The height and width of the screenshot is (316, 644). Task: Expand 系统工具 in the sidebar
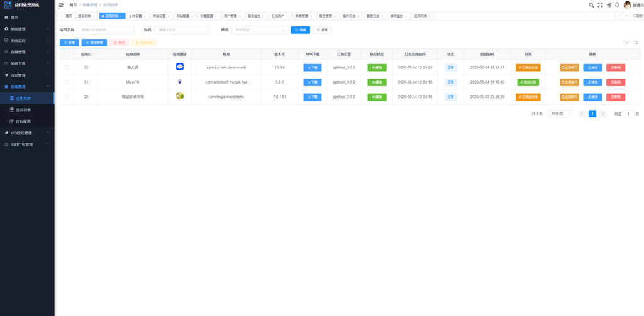(27, 63)
